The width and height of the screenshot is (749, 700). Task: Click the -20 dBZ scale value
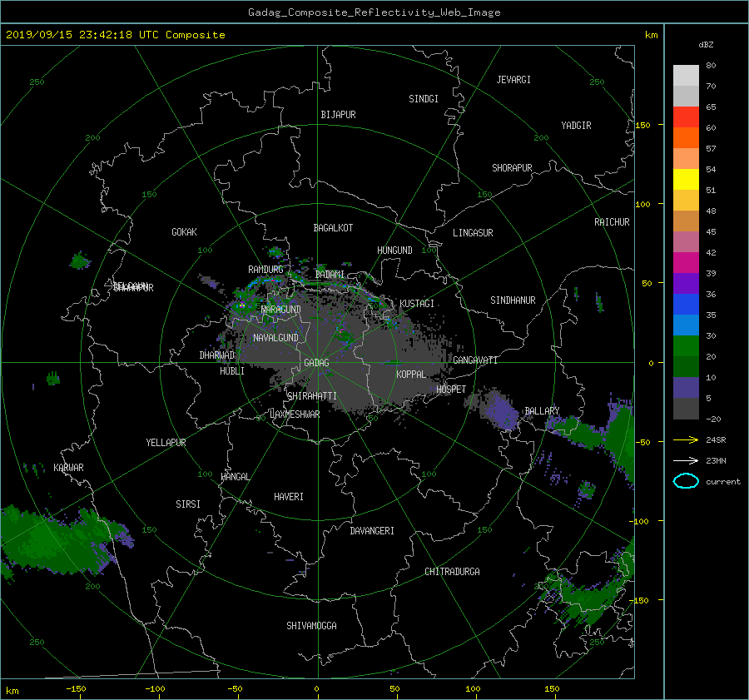click(x=713, y=419)
